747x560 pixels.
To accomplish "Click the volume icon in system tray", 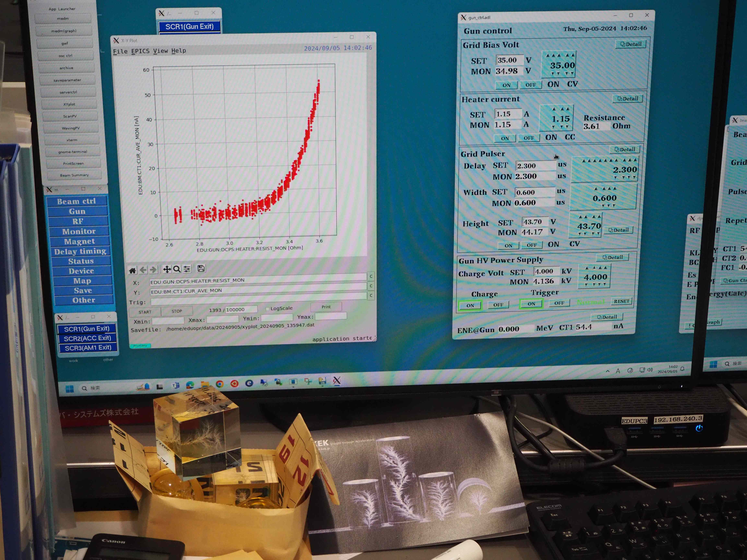I will click(x=650, y=370).
